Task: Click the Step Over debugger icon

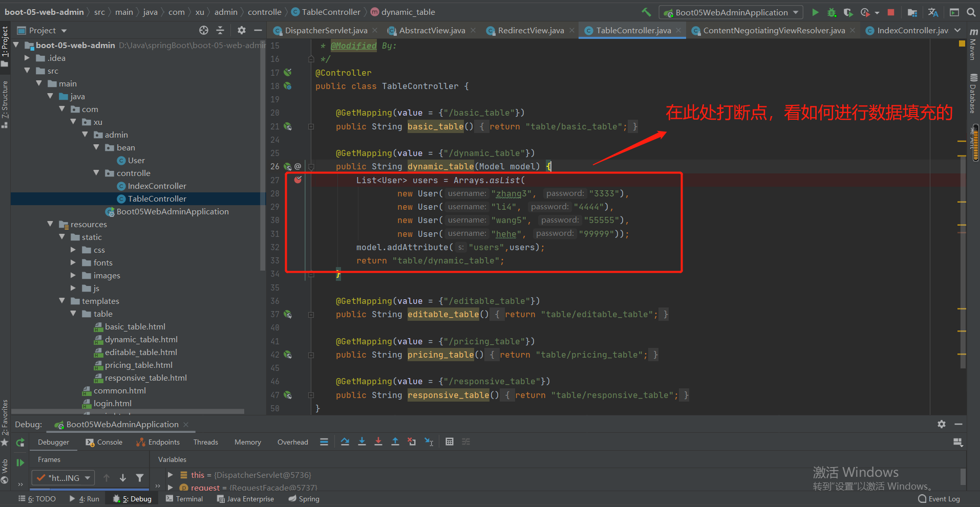Action: [x=345, y=442]
